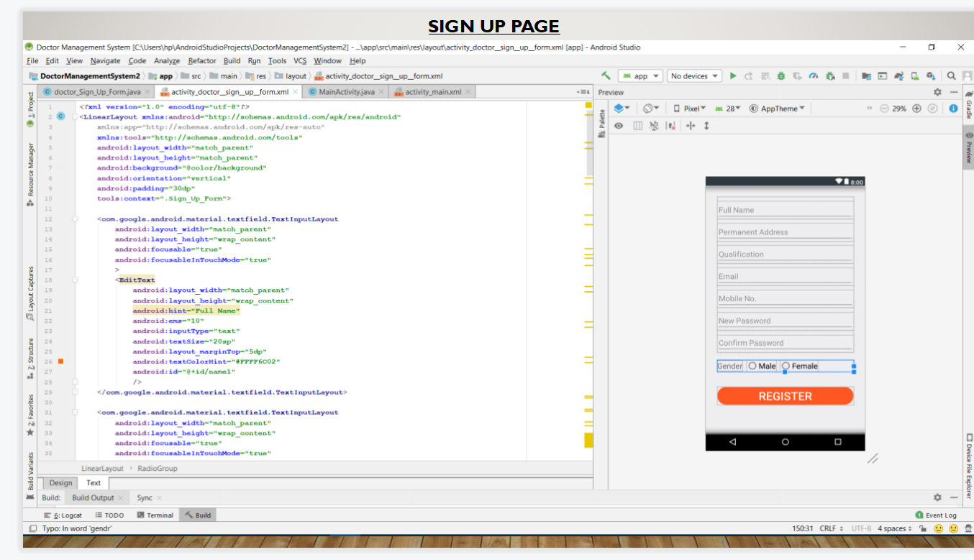This screenshot has height=560, width=974.
Task: Click the orange REGISTER button in preview
Action: (x=785, y=396)
